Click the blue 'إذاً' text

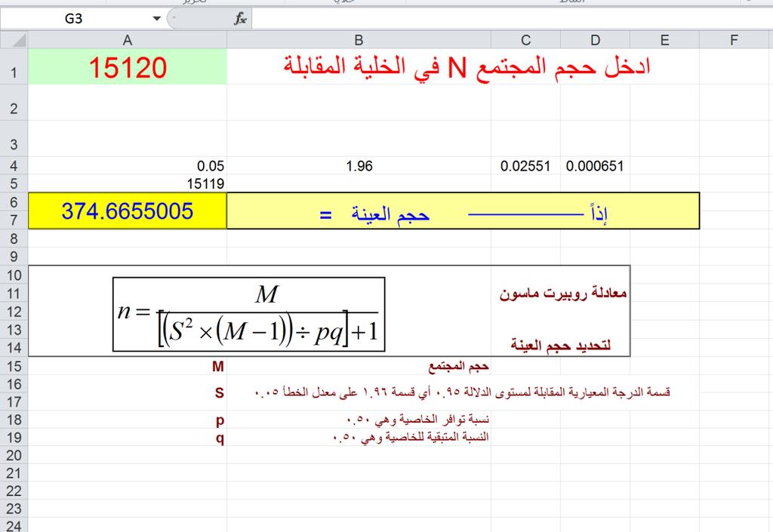click(x=599, y=214)
